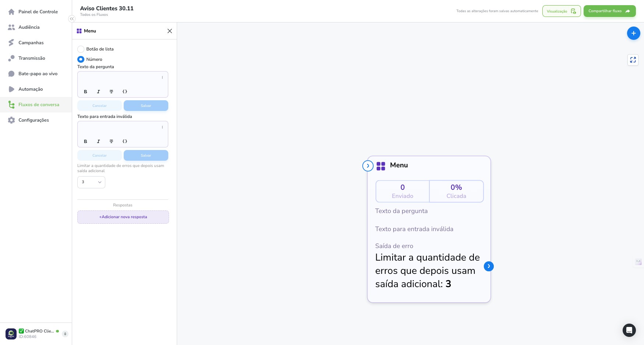Viewport: 644px width, 345px height.
Task: Open the error limit dropdown showing 3
Action: coord(91,182)
